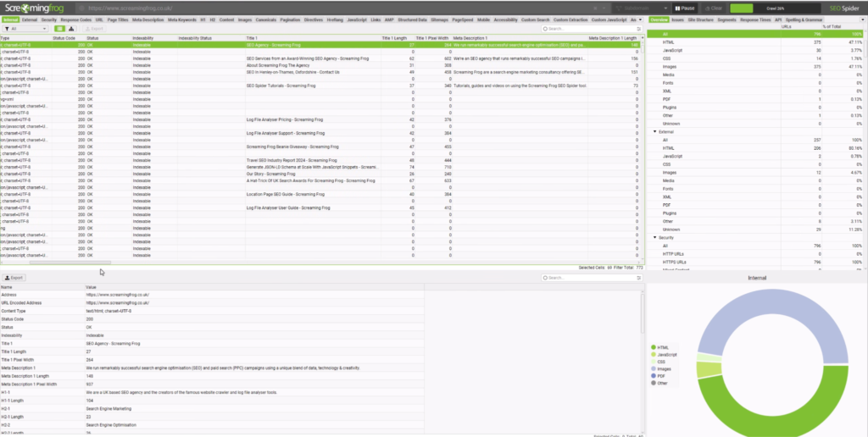Switch to the Issues tab in right panel
Screen dimensions: 868x437
677,20
